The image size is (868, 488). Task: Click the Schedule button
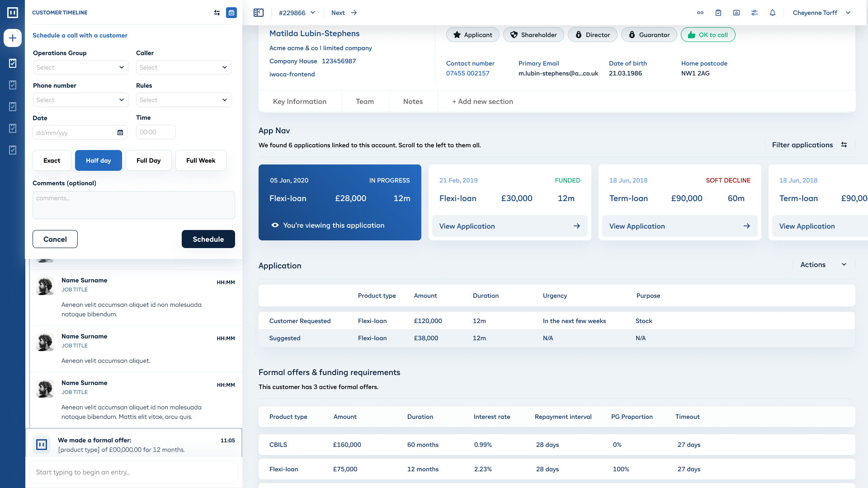click(x=208, y=239)
